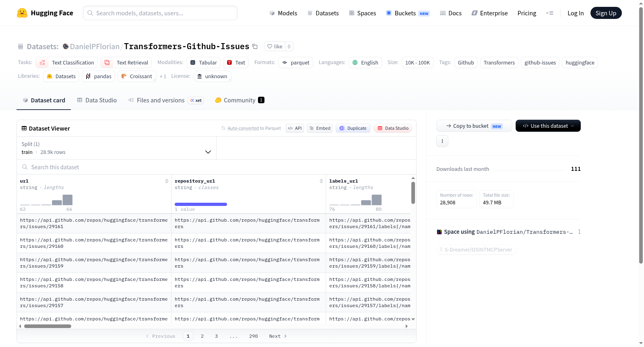Screen dimensions: 644x347
Task: Click the Embed button
Action: (x=320, y=128)
